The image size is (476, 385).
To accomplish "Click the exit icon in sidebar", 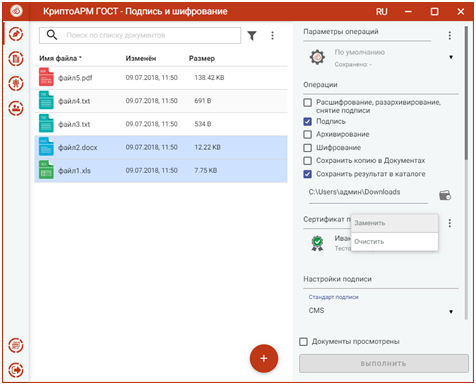I will pos(16,370).
